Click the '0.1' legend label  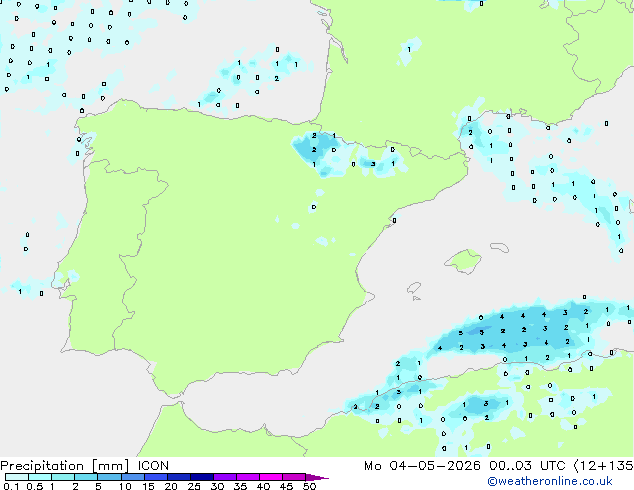(x=11, y=486)
